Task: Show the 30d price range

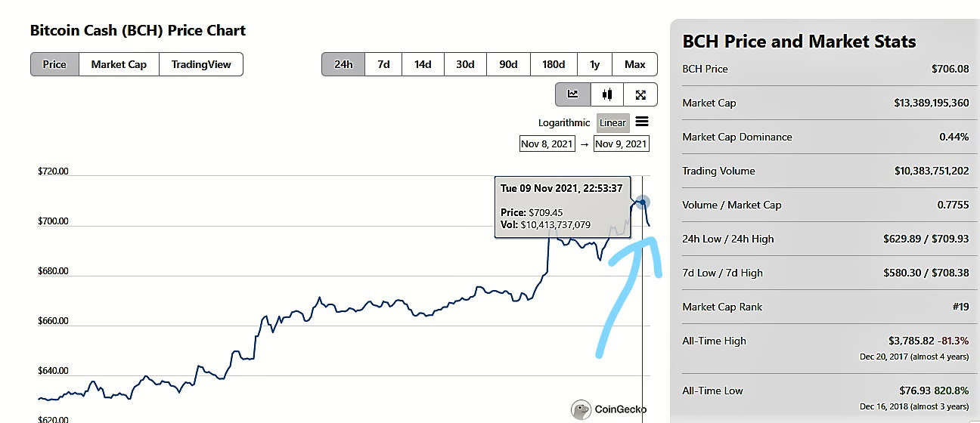Action: tap(465, 64)
